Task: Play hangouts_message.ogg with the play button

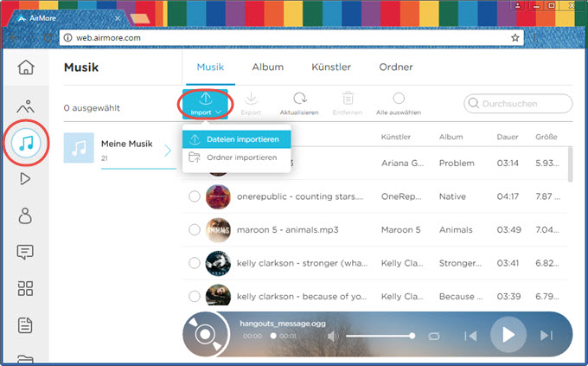Action: pos(508,335)
